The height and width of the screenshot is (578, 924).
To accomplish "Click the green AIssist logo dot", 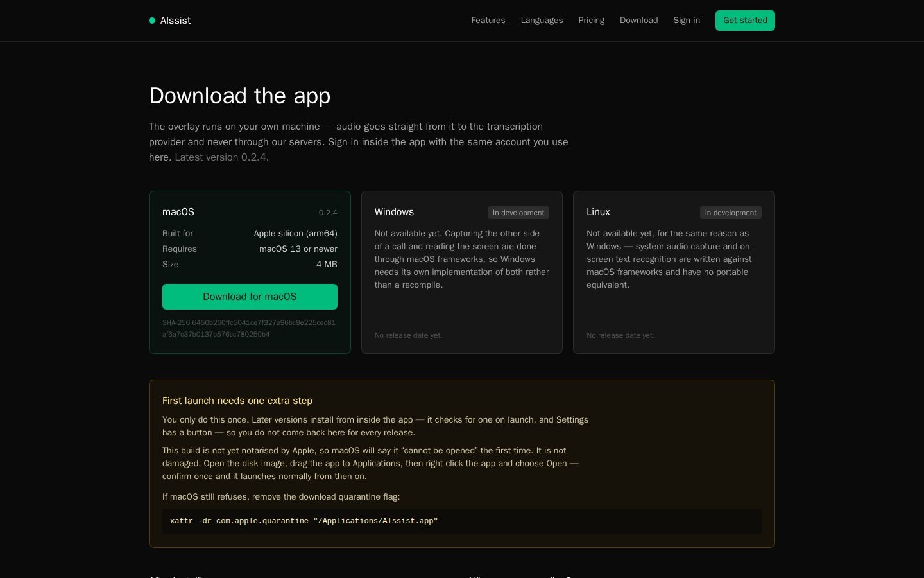I will 152,21.
